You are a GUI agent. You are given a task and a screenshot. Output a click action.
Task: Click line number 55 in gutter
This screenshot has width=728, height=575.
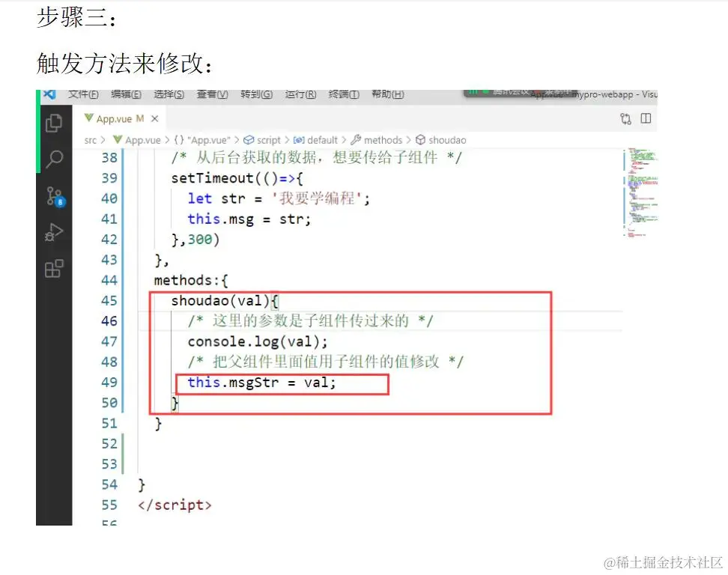coord(109,505)
